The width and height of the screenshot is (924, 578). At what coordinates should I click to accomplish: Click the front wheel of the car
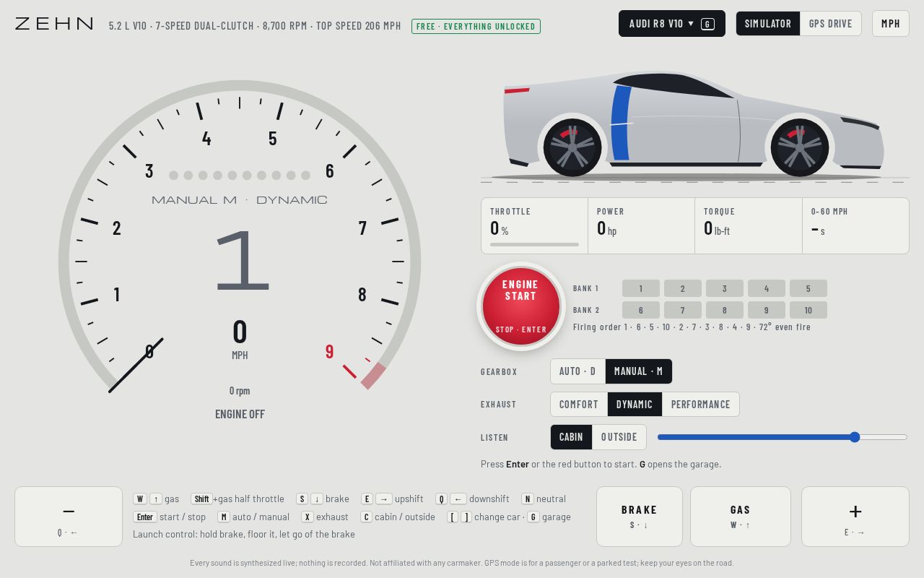tap(800, 147)
